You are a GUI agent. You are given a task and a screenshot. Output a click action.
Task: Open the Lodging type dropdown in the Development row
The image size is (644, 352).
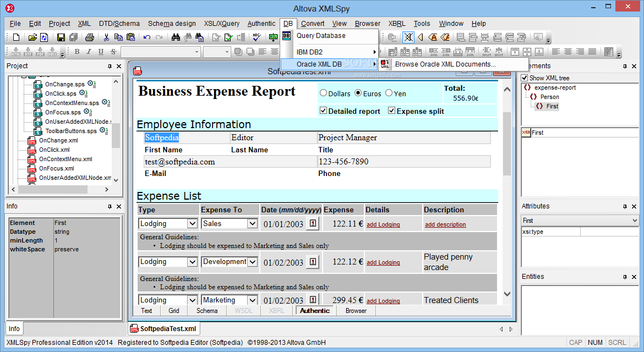(192, 262)
